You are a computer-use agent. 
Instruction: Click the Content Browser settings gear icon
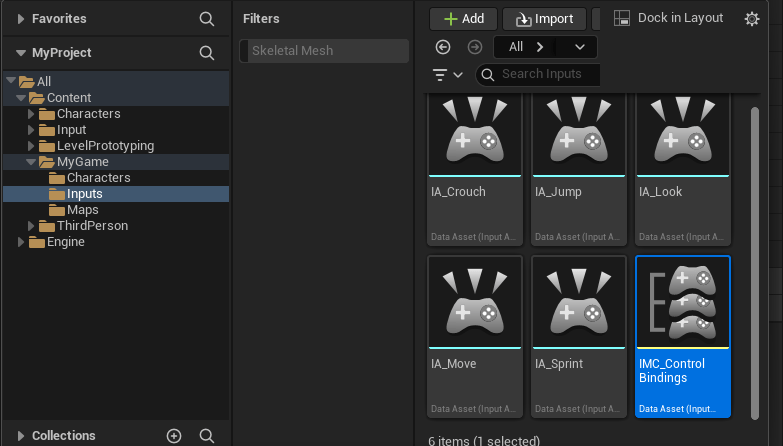[x=752, y=19]
